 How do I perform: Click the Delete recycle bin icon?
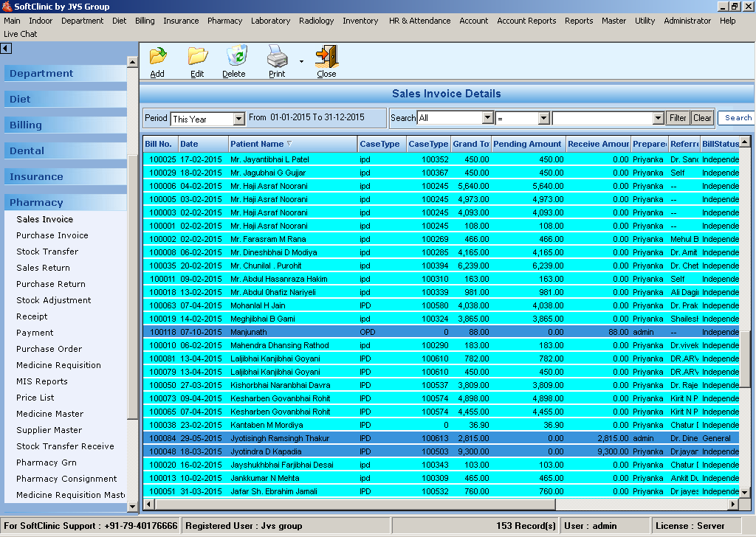click(235, 57)
